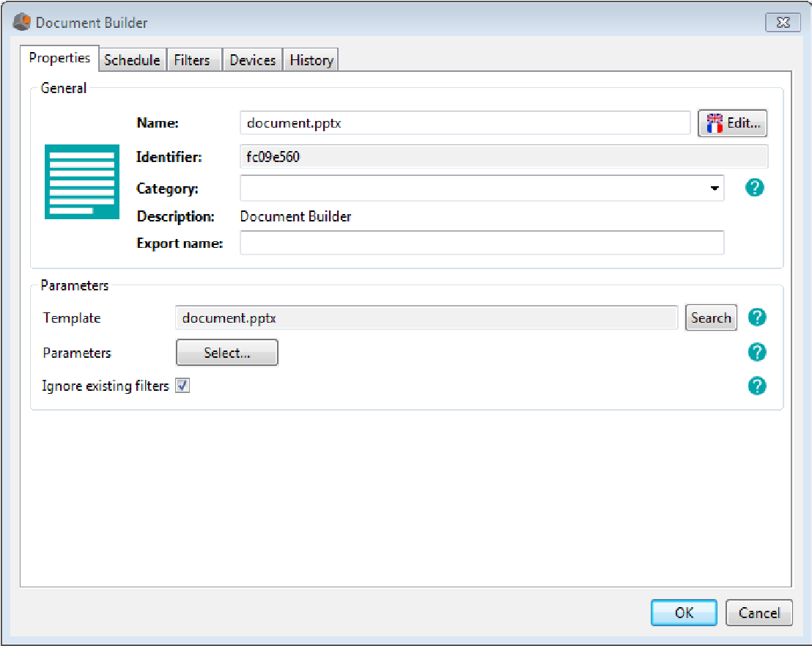812x646 pixels.
Task: Click the Edit... button with flag icon
Action: 733,123
